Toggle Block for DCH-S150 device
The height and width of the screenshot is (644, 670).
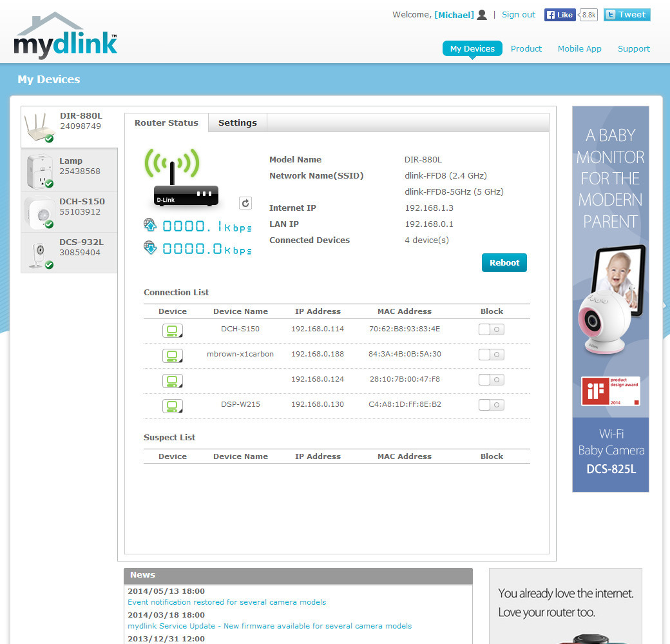click(492, 329)
